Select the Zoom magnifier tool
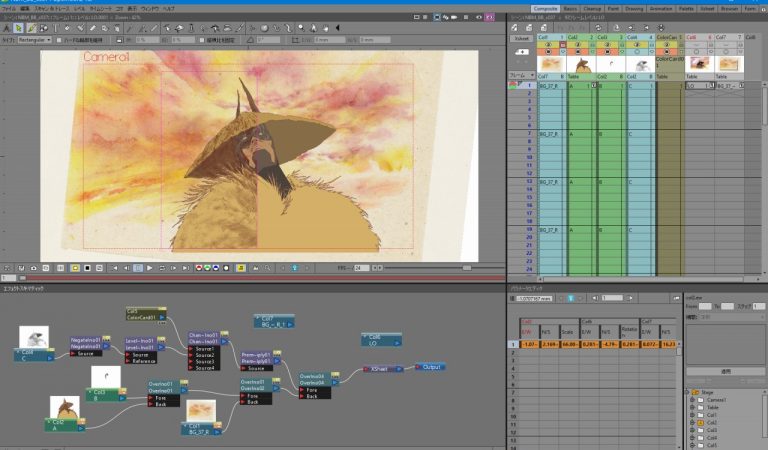The height and width of the screenshot is (450, 768). (x=301, y=28)
